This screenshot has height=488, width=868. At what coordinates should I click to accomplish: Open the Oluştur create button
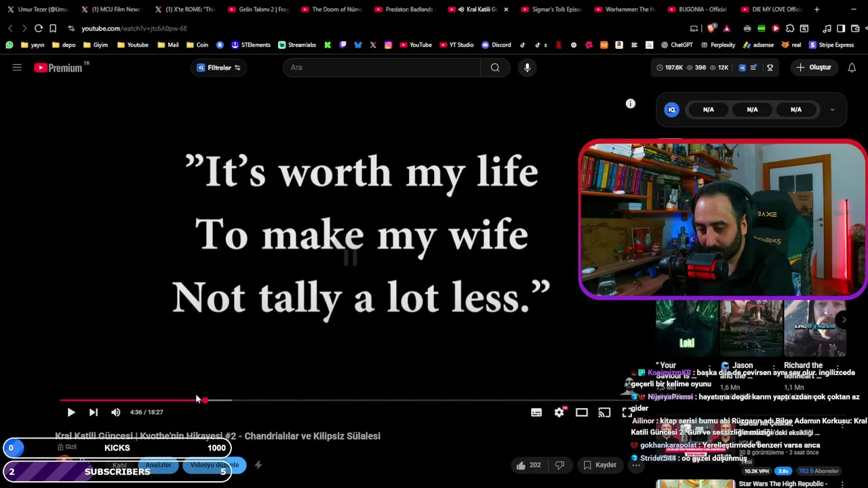814,67
